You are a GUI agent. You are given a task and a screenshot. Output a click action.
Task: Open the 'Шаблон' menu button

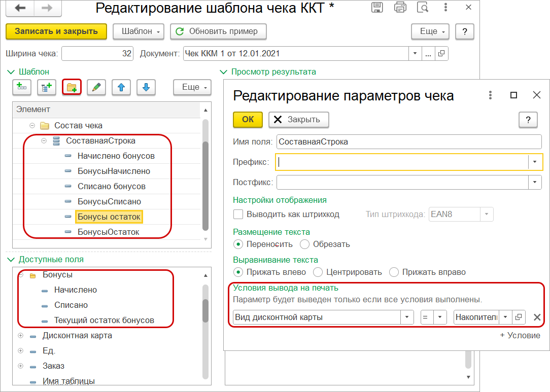[139, 31]
